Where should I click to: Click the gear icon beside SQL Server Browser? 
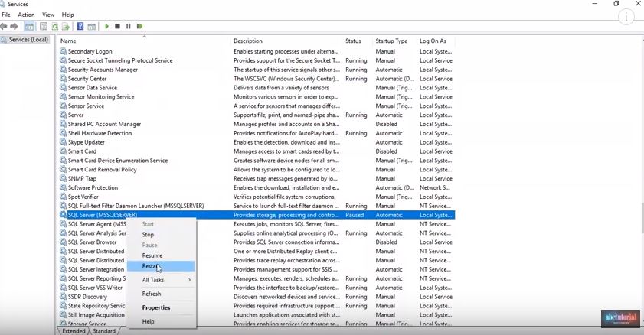pos(64,242)
